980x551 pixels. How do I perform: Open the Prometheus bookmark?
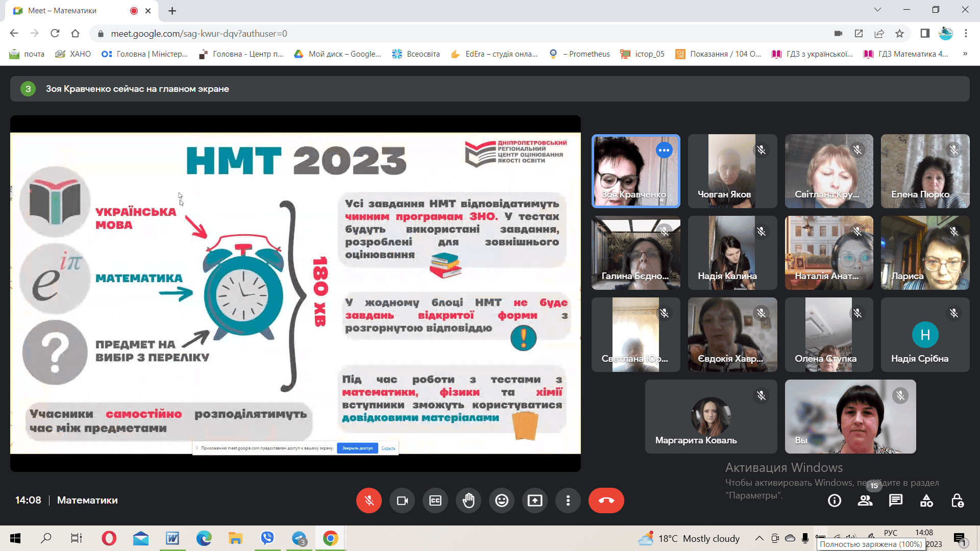[x=579, y=54]
